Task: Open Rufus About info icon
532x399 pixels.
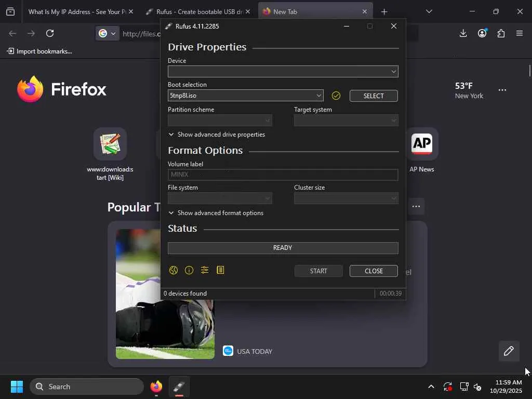Action: tap(189, 270)
